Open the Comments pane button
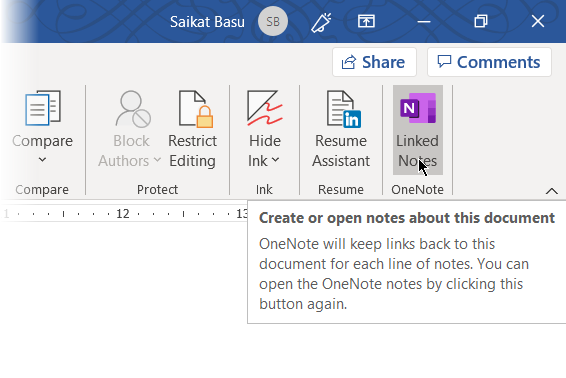Screen dimensions: 566x378 (x=489, y=62)
